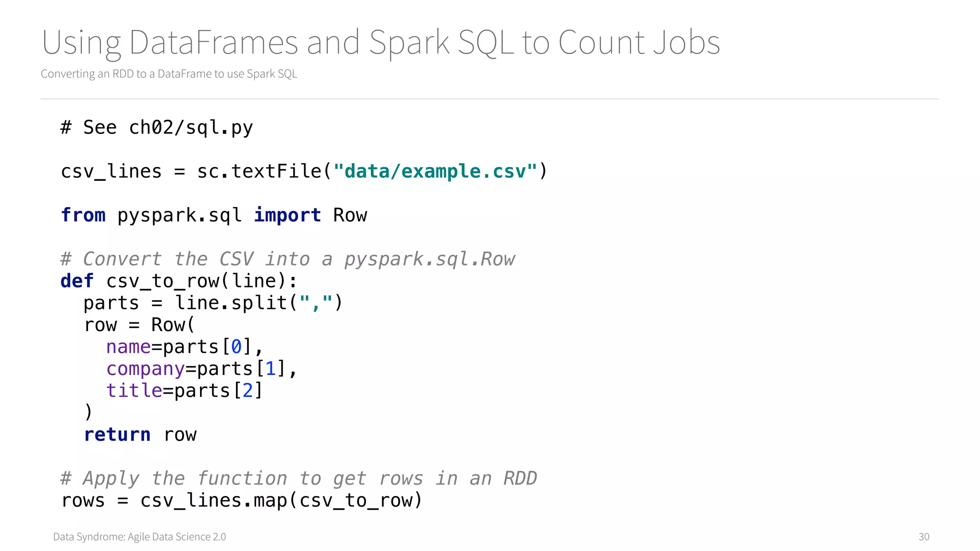Click the slide page number 30
This screenshot has height=551, width=980.
pos(924,537)
